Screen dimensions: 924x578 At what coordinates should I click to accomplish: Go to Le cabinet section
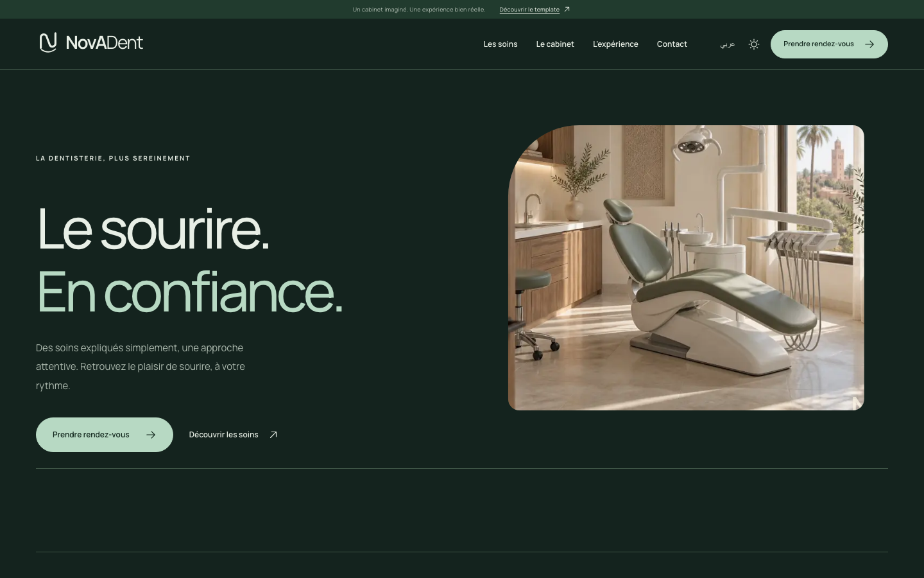pos(555,44)
